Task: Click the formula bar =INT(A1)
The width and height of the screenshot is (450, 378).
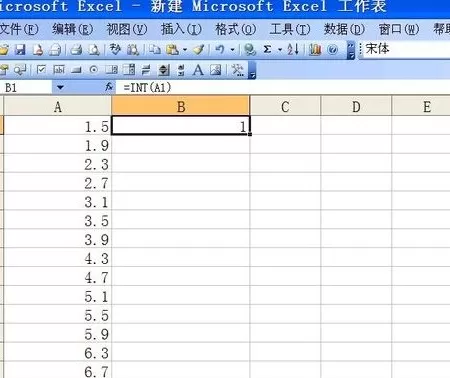Action: click(x=283, y=88)
